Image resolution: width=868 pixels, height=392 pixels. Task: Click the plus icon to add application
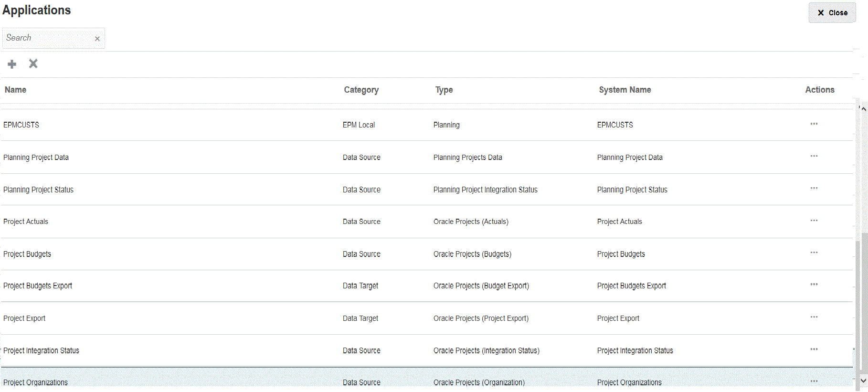[x=12, y=64]
